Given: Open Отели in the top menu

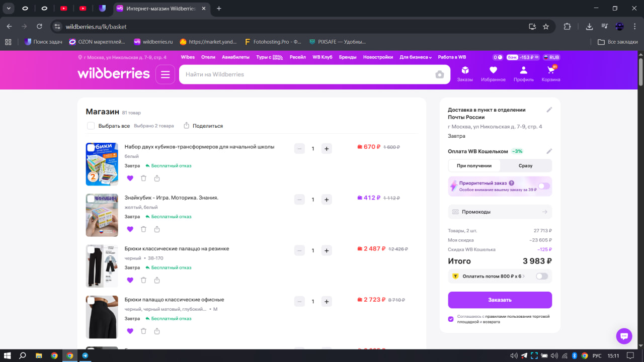Looking at the screenshot, I should pos(208,57).
